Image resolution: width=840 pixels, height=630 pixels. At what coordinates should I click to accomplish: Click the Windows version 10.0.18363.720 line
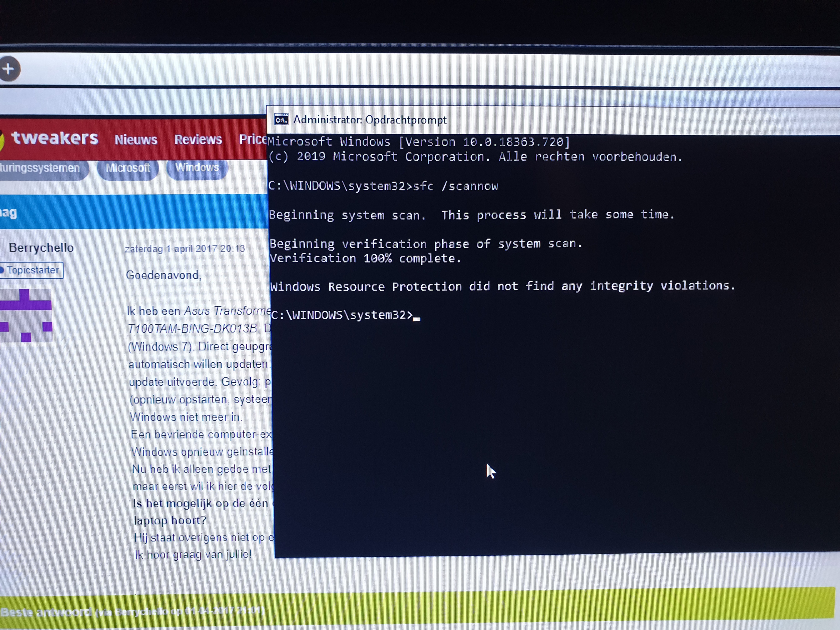[x=419, y=142]
